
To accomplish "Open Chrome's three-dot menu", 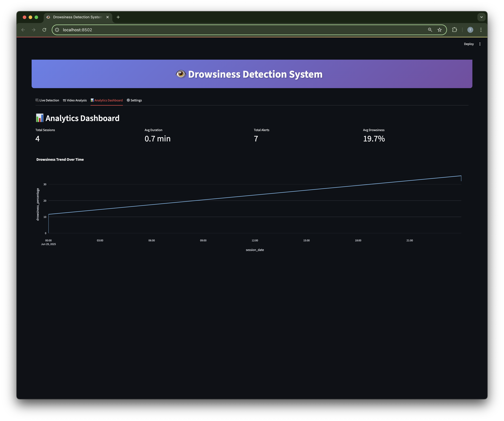I will 481,30.
